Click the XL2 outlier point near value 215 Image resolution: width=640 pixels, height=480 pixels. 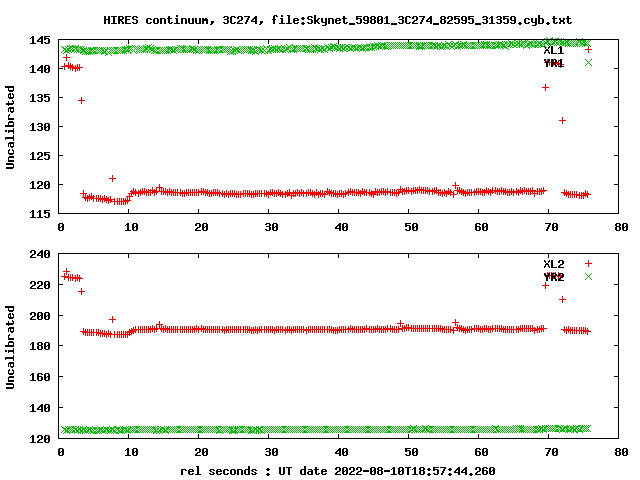pos(81,291)
